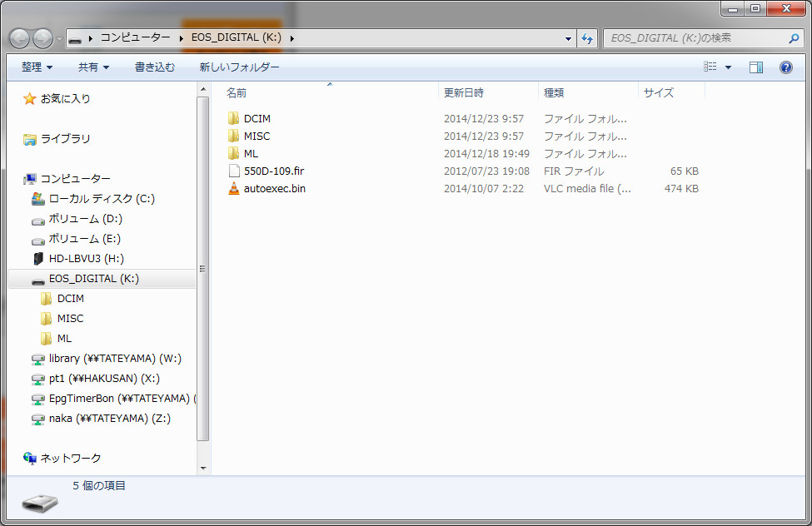
Task: Click the HD-LBVU3 external drive icon
Action: click(37, 258)
